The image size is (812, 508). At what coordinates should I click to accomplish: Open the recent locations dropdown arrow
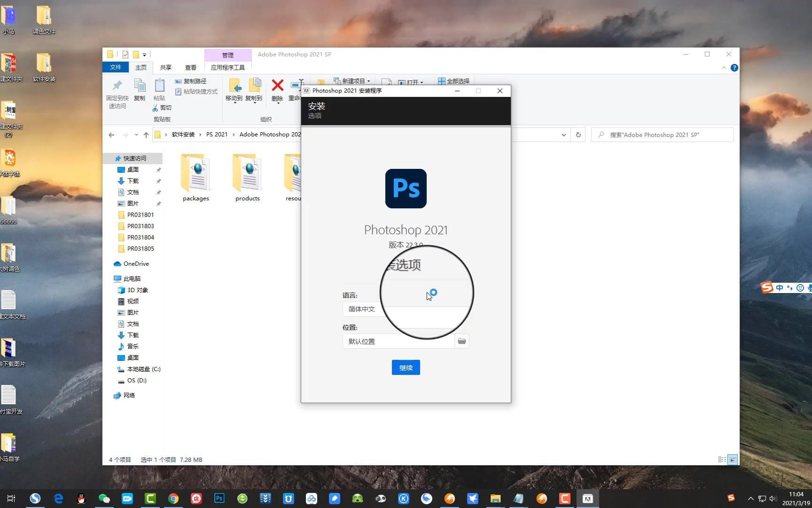[x=136, y=135]
